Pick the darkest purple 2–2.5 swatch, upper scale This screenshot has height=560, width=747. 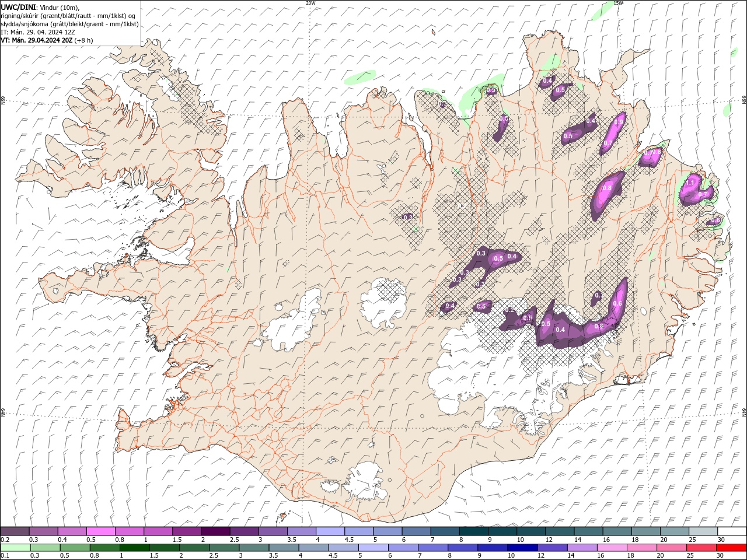(x=215, y=531)
